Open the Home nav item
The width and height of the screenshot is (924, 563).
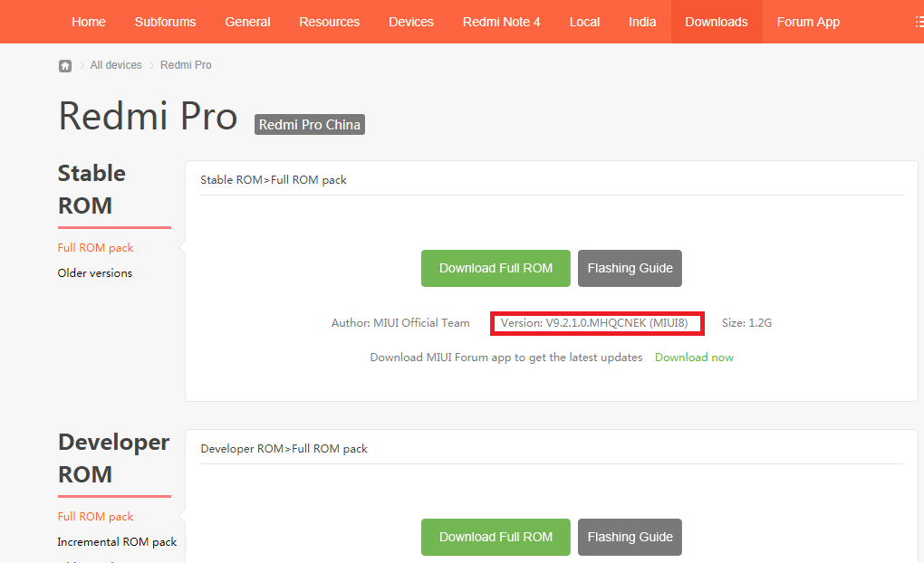pos(89,22)
